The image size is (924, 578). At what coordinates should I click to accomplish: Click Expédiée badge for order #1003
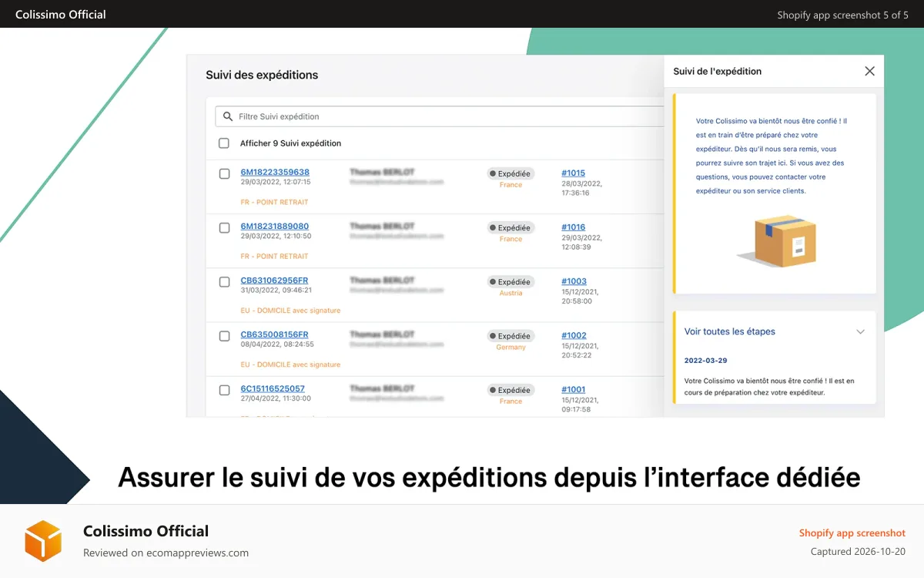511,282
